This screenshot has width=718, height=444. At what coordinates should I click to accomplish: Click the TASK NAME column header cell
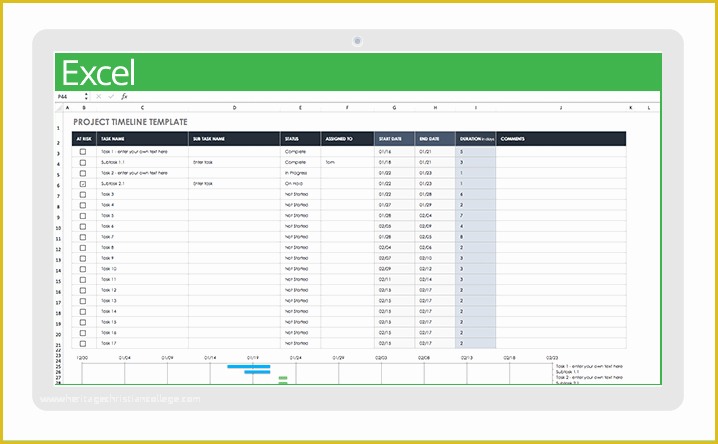tap(142, 139)
